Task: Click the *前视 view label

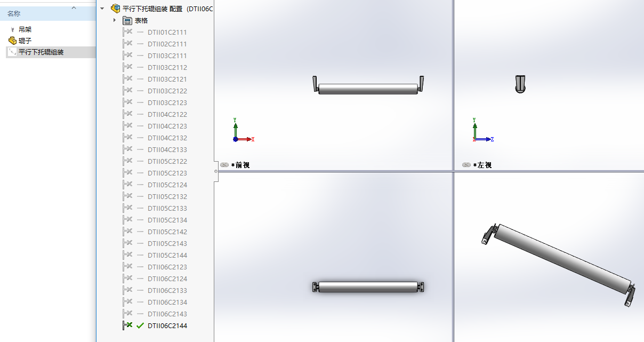Action: [x=240, y=165]
